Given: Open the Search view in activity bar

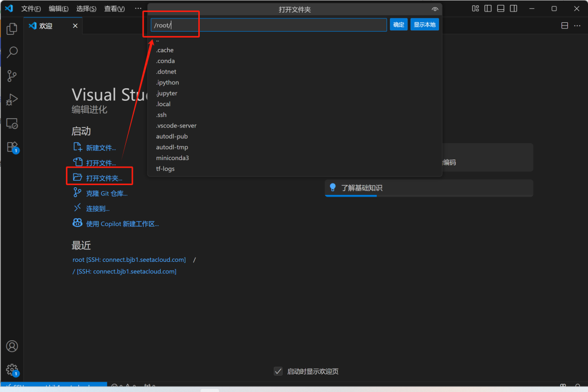Looking at the screenshot, I should [x=12, y=52].
